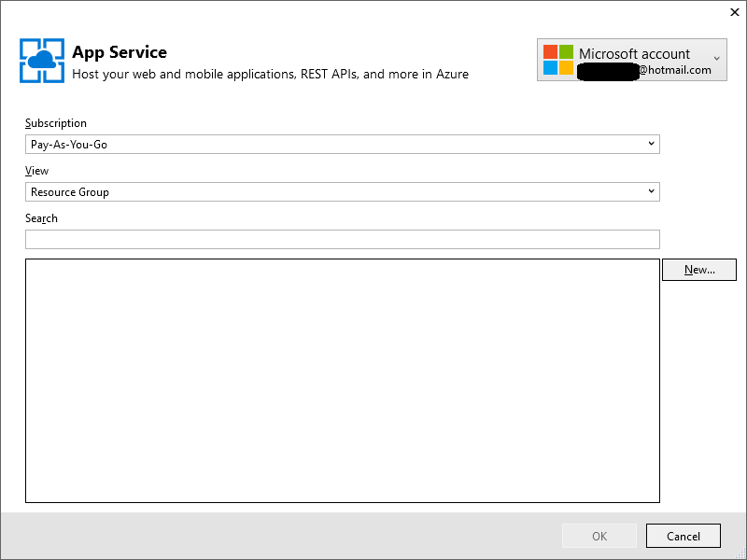Close the App Service dialog

click(735, 12)
